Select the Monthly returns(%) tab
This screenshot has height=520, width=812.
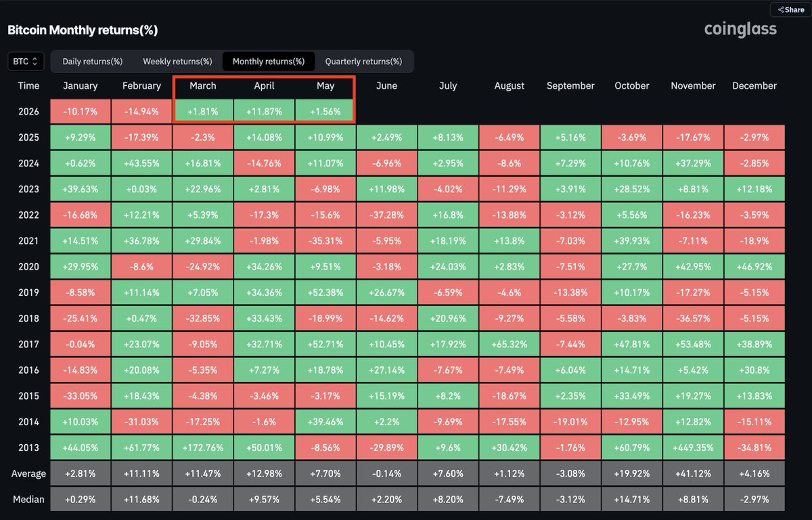[269, 61]
